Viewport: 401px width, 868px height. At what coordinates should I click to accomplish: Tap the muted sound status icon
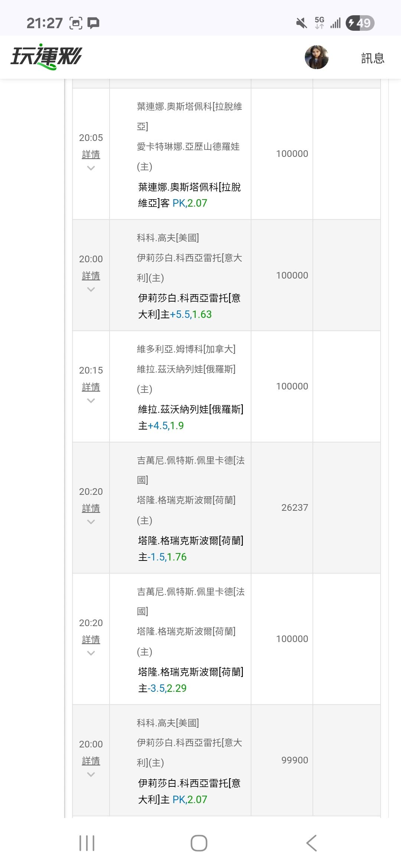pos(301,23)
